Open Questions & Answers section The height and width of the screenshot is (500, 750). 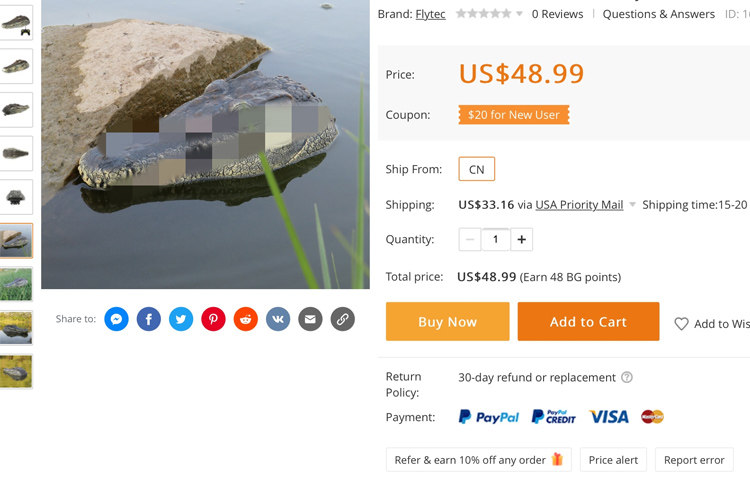658,14
